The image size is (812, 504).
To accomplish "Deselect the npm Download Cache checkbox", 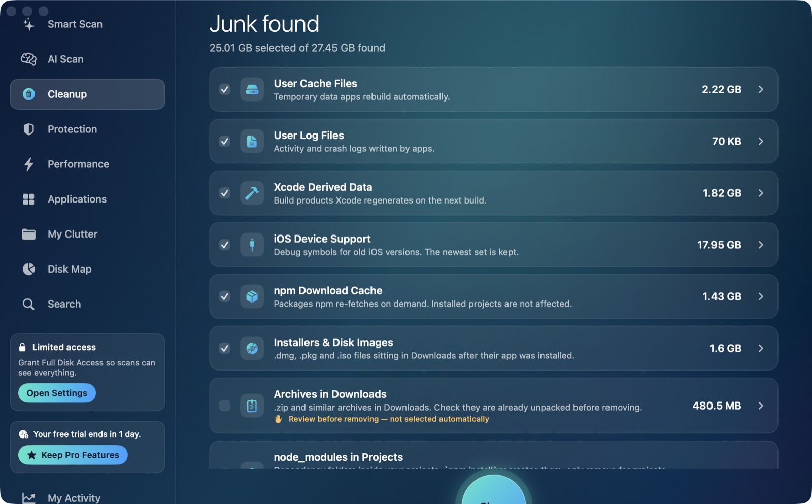I will 225,297.
